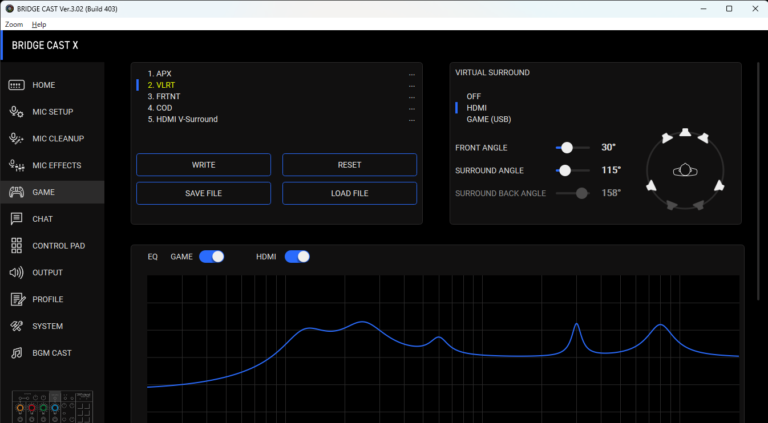Open the ellipsis menu for APX preset
The image size is (768, 423).
(411, 74)
